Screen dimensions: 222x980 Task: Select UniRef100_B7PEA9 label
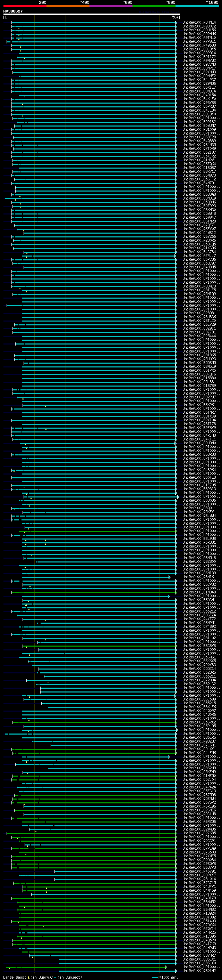point(199,848)
